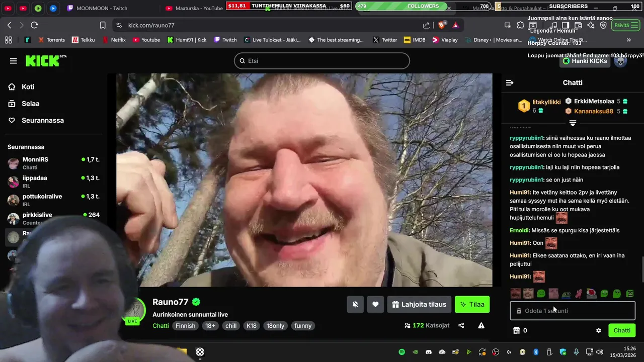
Task: Click the chat message input box
Action: point(573,311)
